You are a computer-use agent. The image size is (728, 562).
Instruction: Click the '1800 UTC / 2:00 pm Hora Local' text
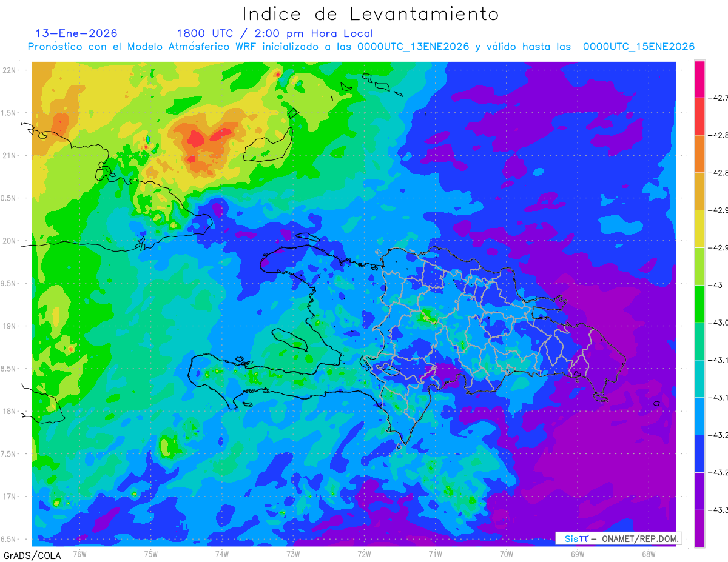click(x=275, y=34)
